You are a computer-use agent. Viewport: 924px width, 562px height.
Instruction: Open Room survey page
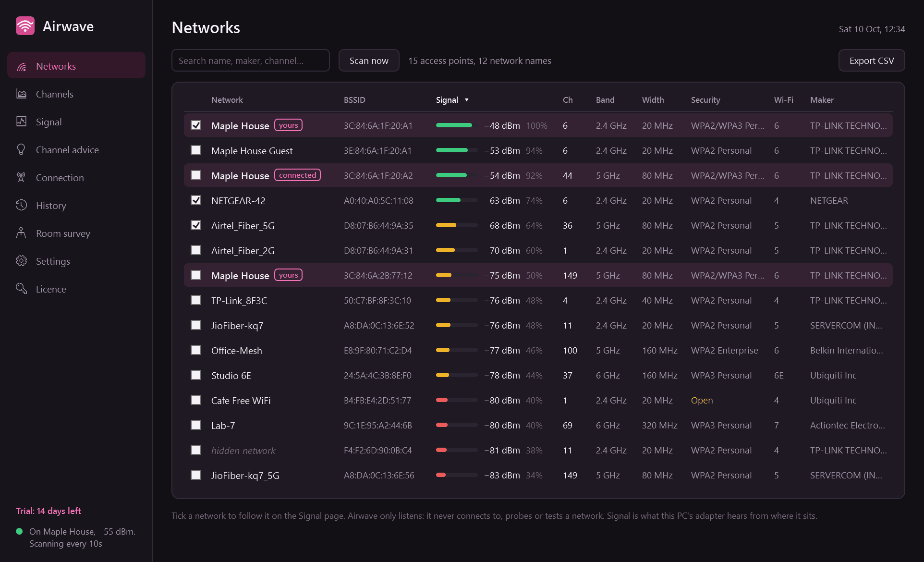(76, 233)
